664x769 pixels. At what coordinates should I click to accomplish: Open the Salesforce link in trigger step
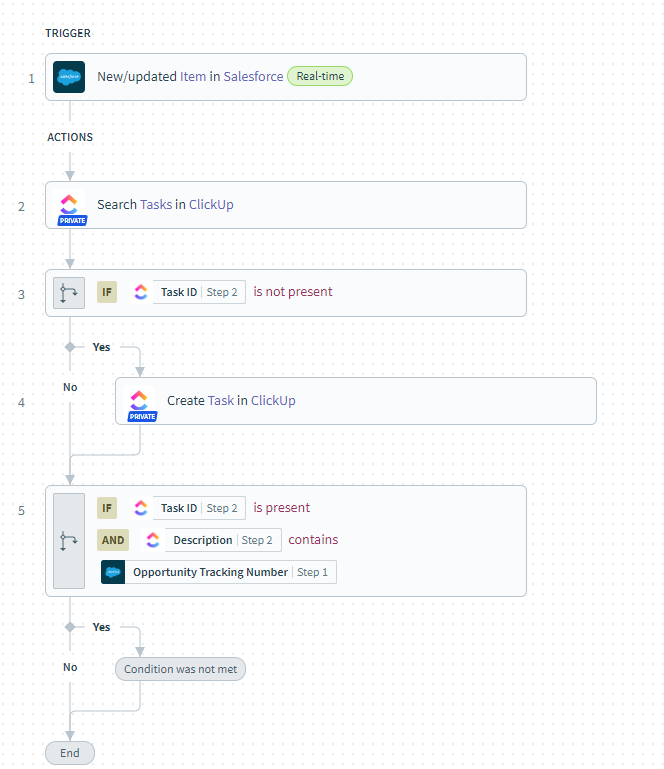click(x=253, y=77)
